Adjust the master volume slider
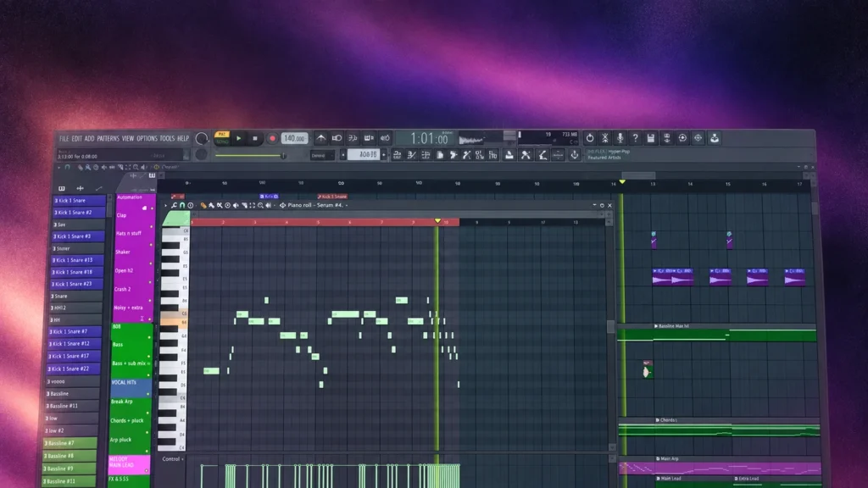This screenshot has width=868, height=488. click(x=250, y=156)
